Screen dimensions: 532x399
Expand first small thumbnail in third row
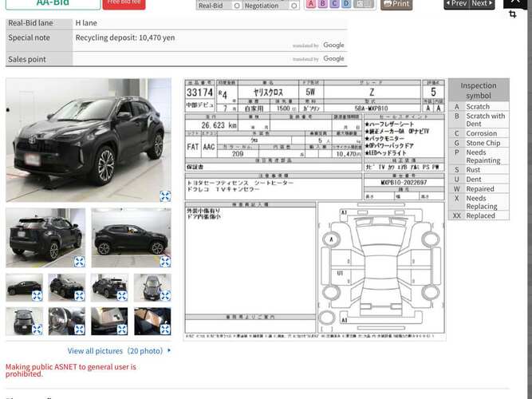click(x=37, y=296)
